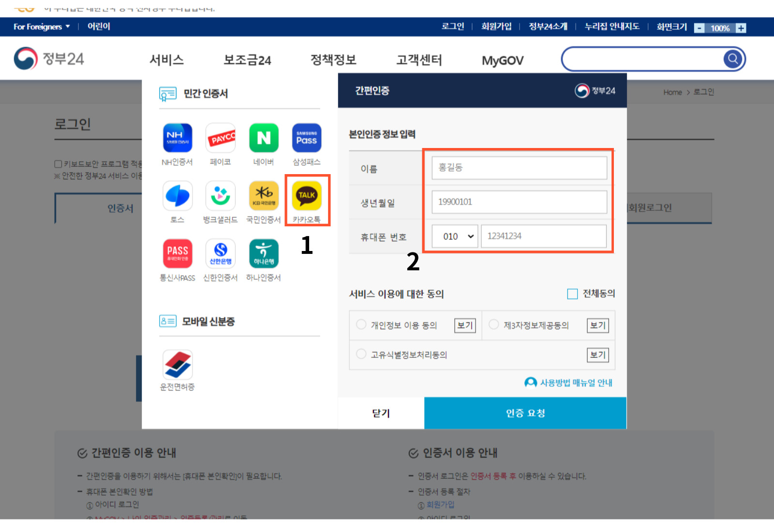Open the 정부24소개 link
Screen dimensions: 774x532
coord(548,27)
